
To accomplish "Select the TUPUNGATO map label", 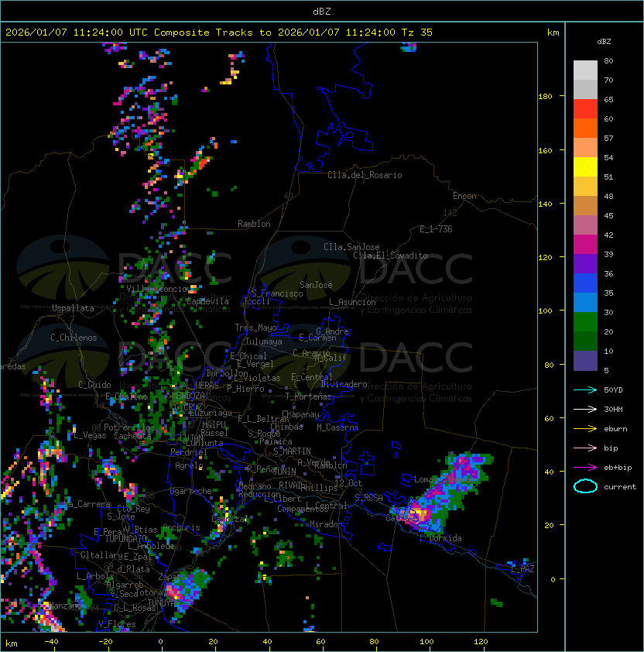I will [x=125, y=538].
